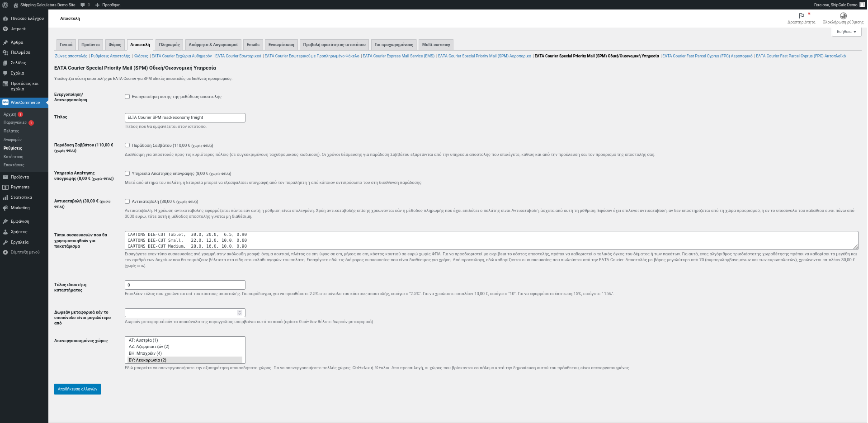Open the Απόρρητο & Λογαριασμοί tab
Image resolution: width=868 pixels, height=423 pixels.
(x=213, y=45)
